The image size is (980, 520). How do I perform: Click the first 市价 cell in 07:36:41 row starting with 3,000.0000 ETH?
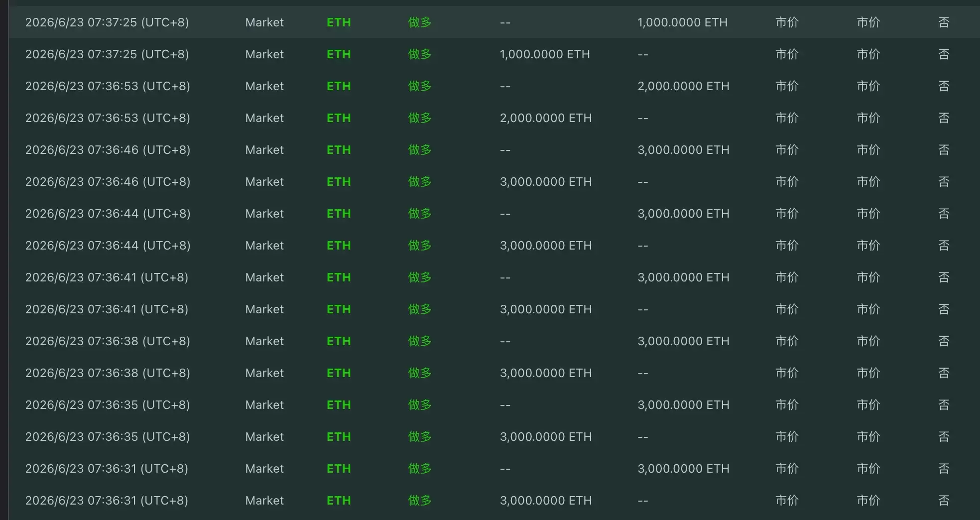coord(787,309)
